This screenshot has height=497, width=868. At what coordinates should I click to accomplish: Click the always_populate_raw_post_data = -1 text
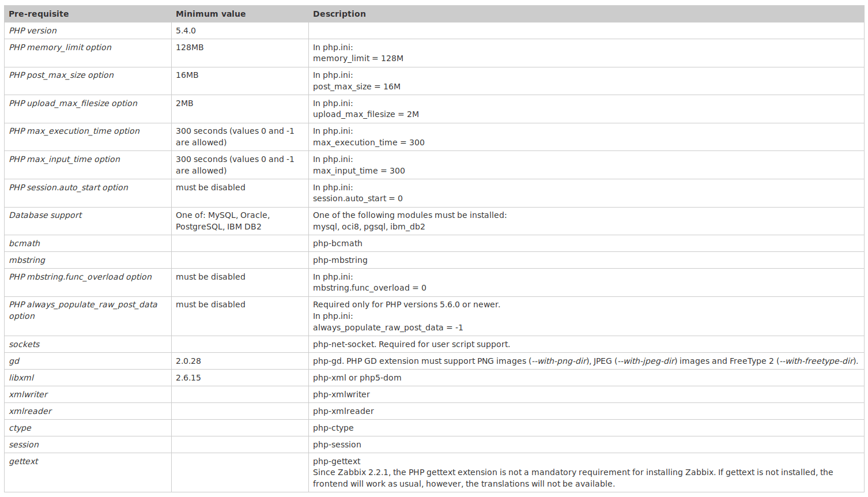pyautogui.click(x=388, y=327)
